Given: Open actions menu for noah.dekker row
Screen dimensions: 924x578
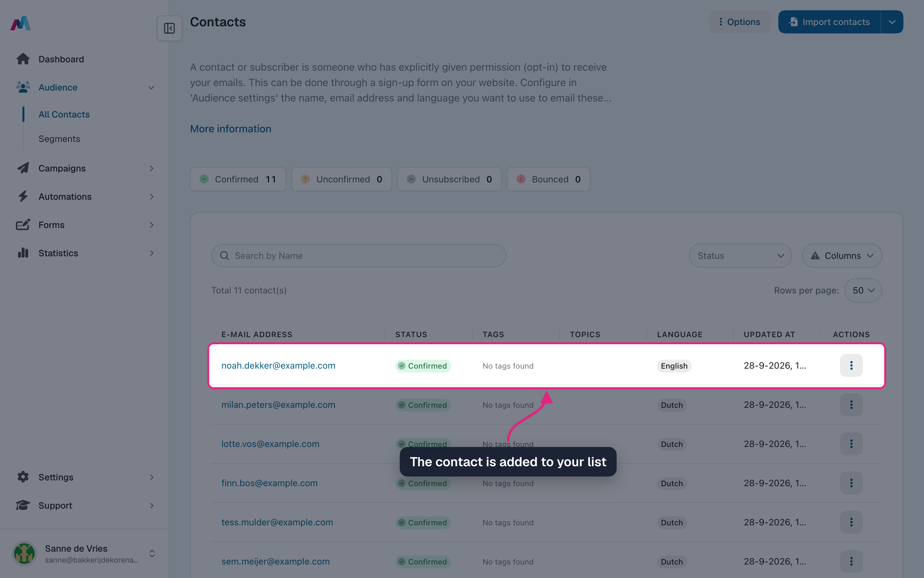Looking at the screenshot, I should coord(851,365).
